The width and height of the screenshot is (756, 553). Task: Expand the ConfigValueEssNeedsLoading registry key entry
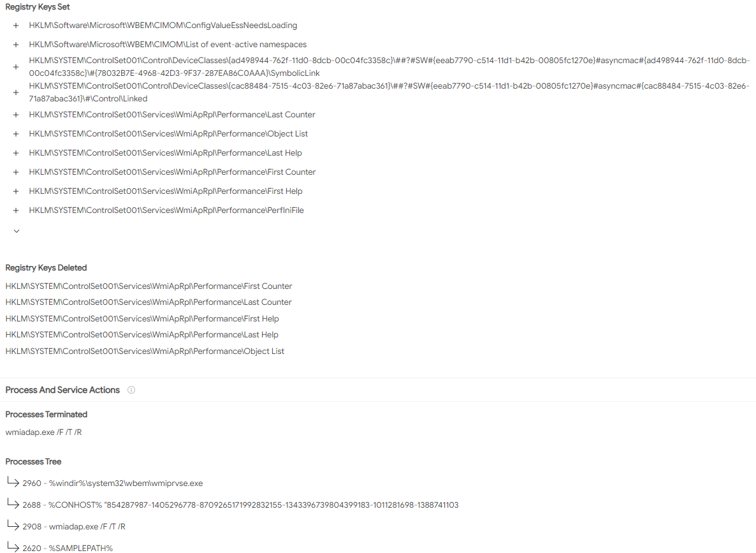(16, 26)
